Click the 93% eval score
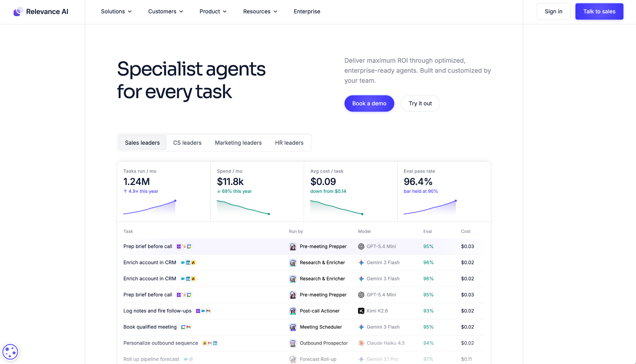The image size is (636, 364). tap(428, 311)
